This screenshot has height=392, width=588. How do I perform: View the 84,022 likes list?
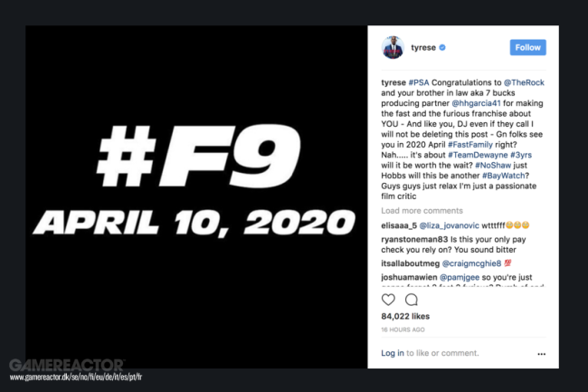point(405,316)
